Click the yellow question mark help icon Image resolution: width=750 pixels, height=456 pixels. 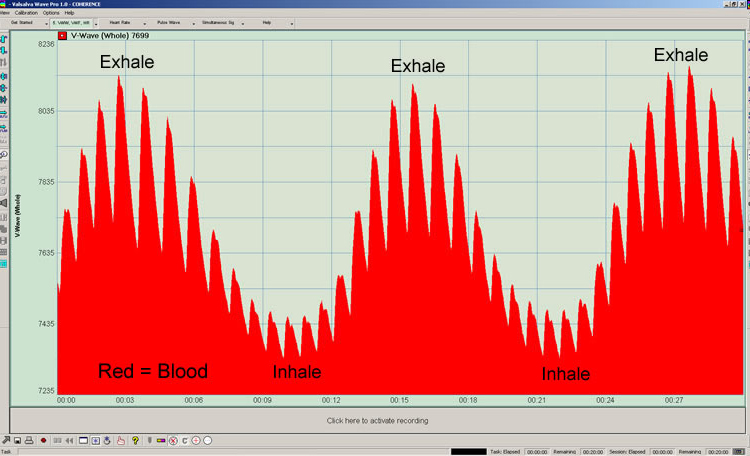135,441
